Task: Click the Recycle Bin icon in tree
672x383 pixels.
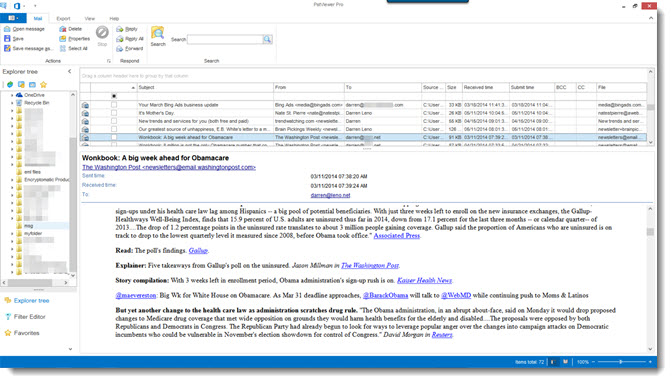Action: (x=19, y=103)
